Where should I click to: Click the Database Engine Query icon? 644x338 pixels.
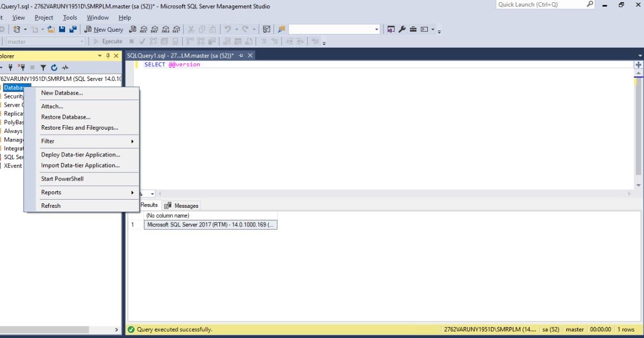[132, 30]
